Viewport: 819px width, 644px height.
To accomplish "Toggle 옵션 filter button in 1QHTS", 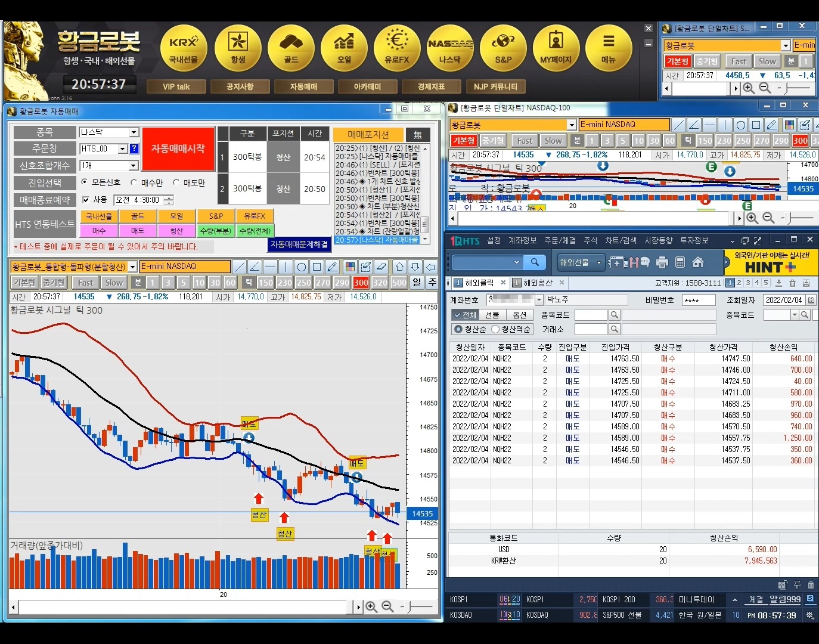I will click(x=520, y=315).
